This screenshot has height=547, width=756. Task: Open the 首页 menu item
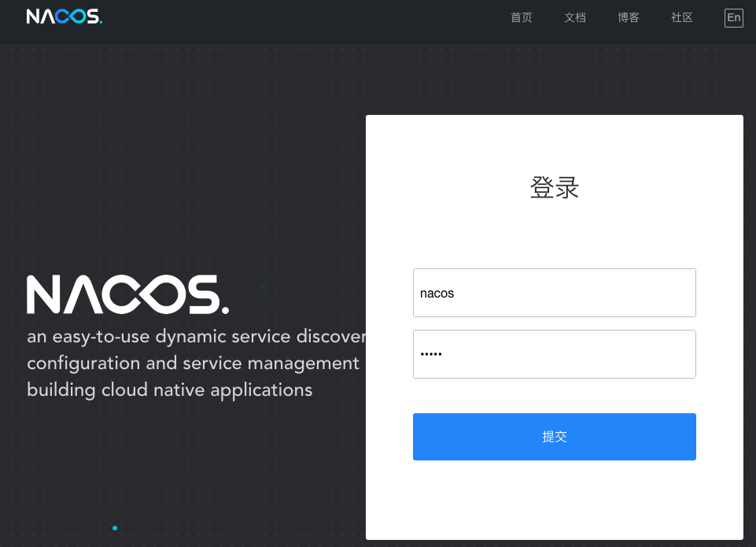pyautogui.click(x=521, y=17)
